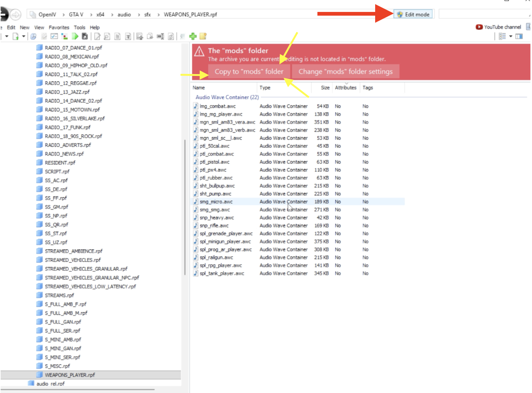Select RADIO_NEWS.rpf in folder tree
Screen dimensions: 532x393
pyautogui.click(x=64, y=154)
